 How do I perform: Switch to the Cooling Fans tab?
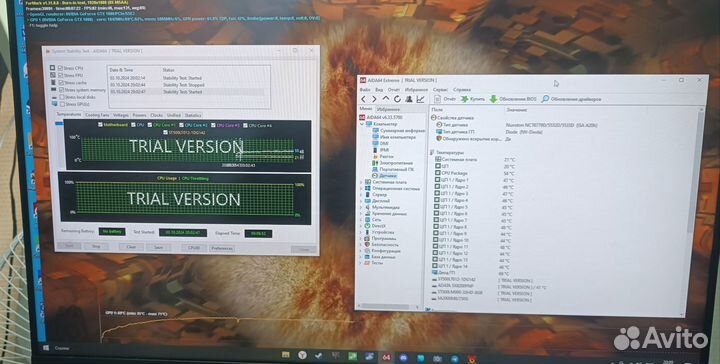tap(97, 115)
